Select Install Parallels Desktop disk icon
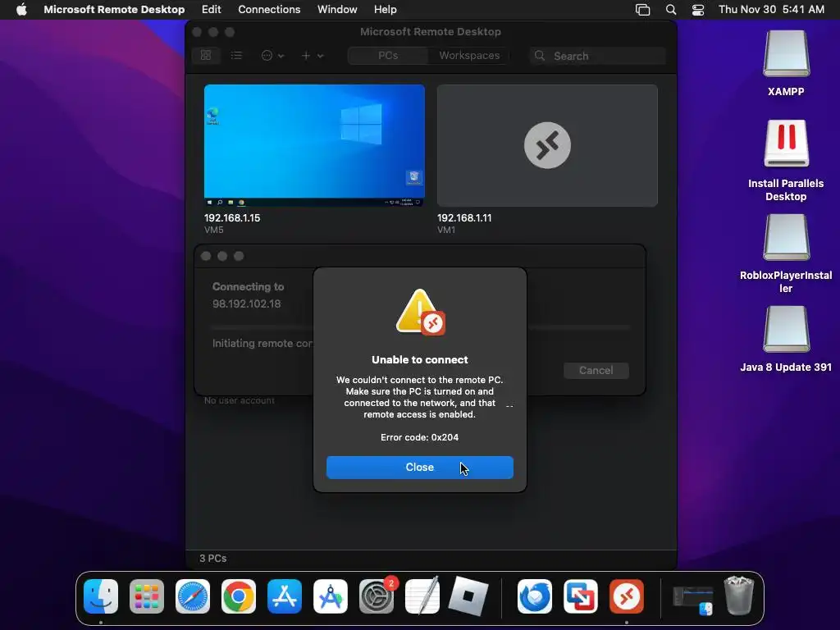This screenshot has width=840, height=630. [x=786, y=144]
